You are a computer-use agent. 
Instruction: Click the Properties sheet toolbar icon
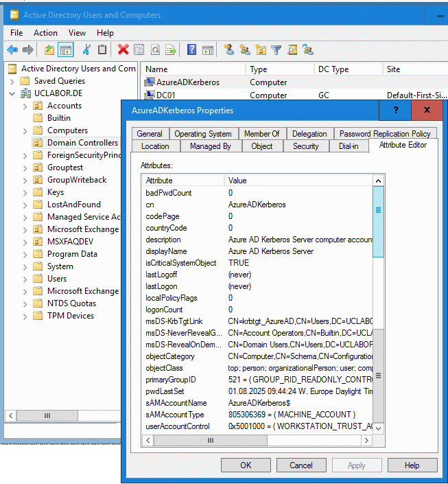[x=139, y=49]
